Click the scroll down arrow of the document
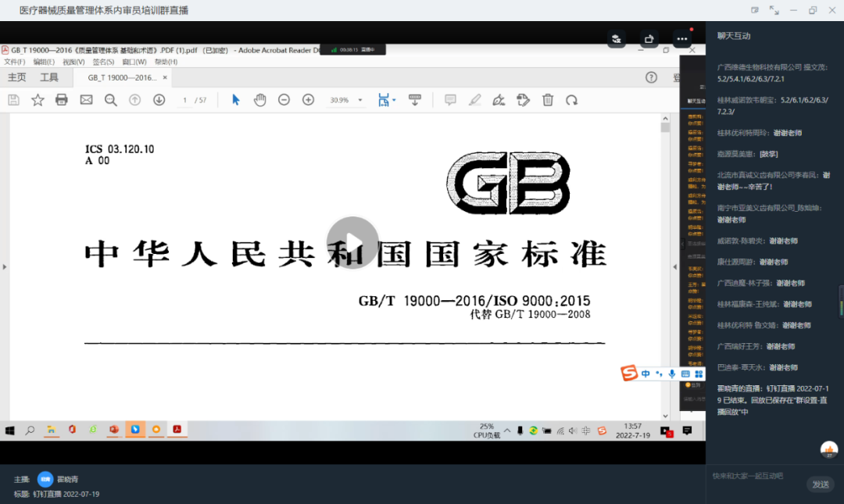The width and height of the screenshot is (844, 504). pos(665,416)
